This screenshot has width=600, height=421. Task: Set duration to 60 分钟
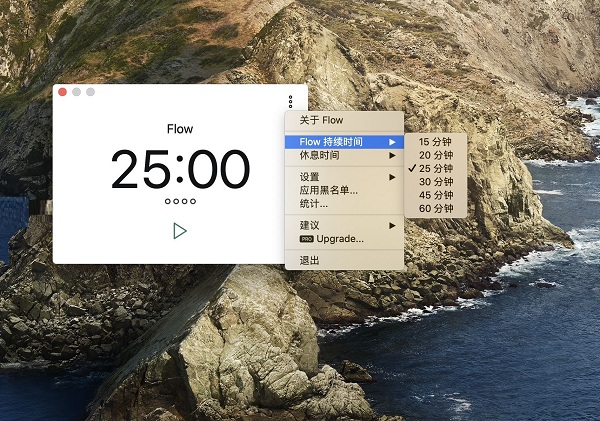(x=435, y=209)
